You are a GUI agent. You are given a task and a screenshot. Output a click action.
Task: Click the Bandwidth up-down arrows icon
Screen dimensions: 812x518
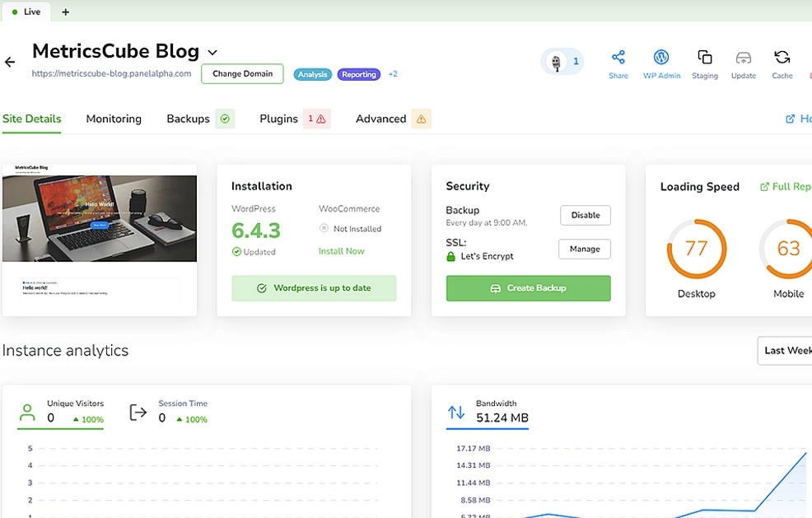[455, 413]
